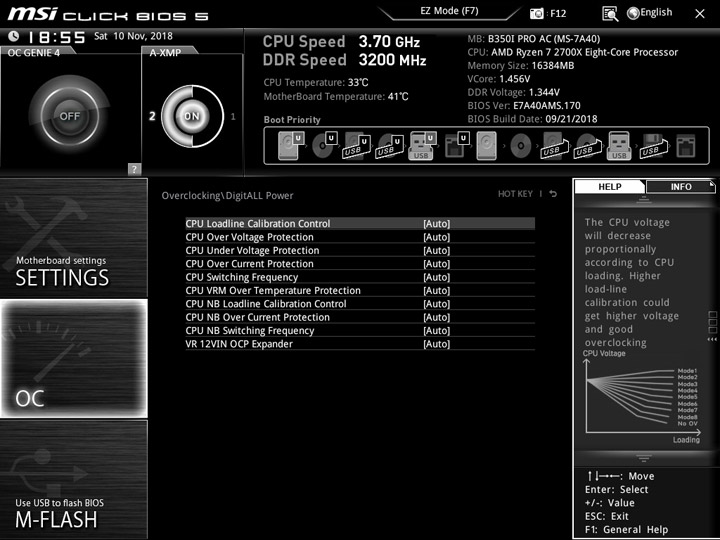Click the question mark help icon under OC Genie
This screenshot has width=720, height=540.
tap(134, 169)
